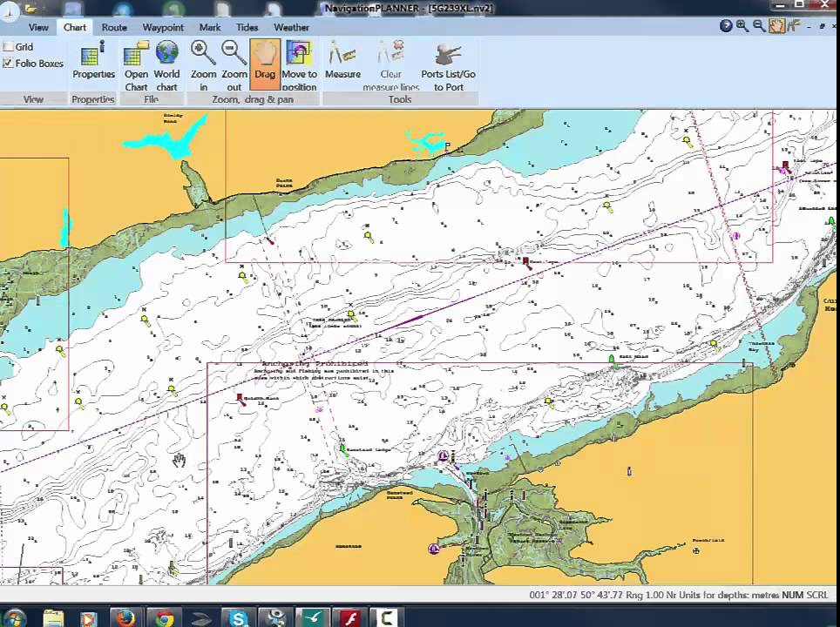This screenshot has height=627, width=840.
Task: Click the ribbon's large Zoom in magnifier
Action: (203, 65)
